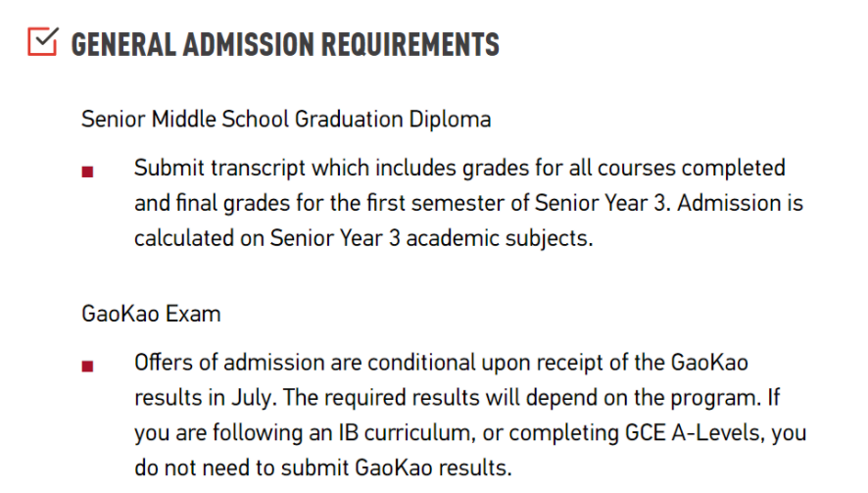Viewport: 868px width, 493px height.
Task: Click the line starting 'you are following an IB'
Action: (x=470, y=433)
